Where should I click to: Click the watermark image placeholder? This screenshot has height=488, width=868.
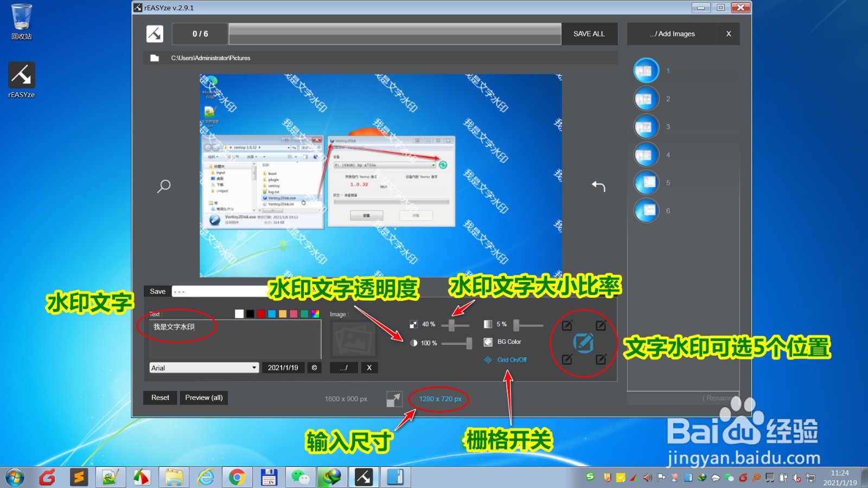pyautogui.click(x=354, y=339)
